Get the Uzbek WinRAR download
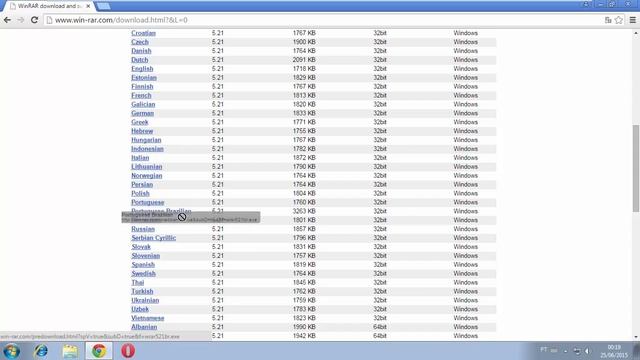The image size is (640, 360). point(140,309)
